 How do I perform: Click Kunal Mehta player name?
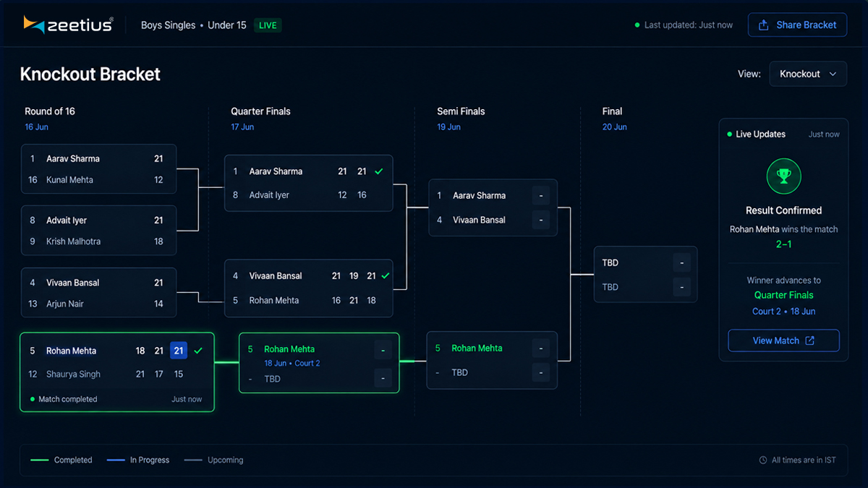[x=69, y=180]
